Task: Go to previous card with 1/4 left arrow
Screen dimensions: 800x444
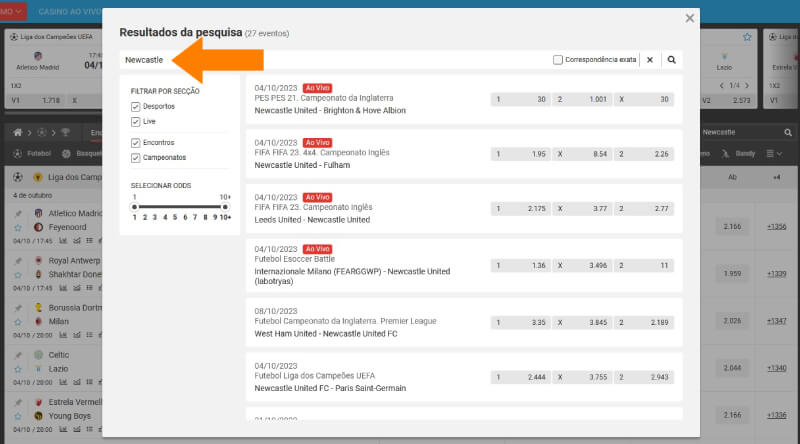Action: 722,86
